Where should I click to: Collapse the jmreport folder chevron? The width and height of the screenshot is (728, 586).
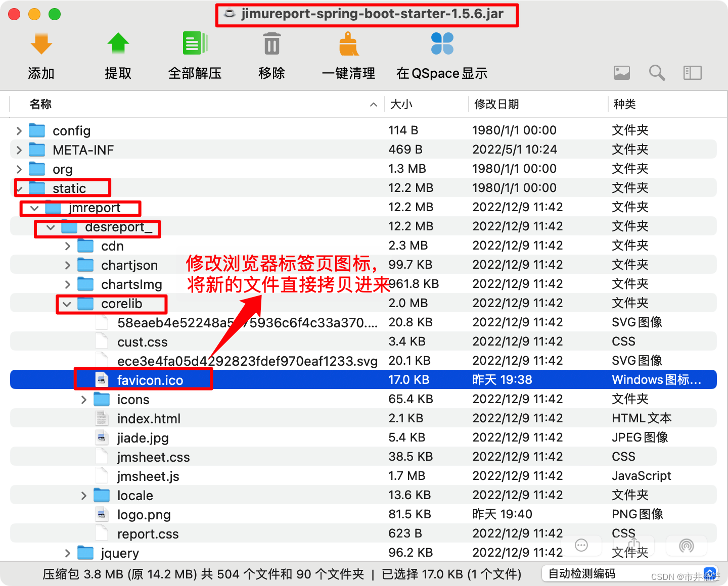[34, 208]
